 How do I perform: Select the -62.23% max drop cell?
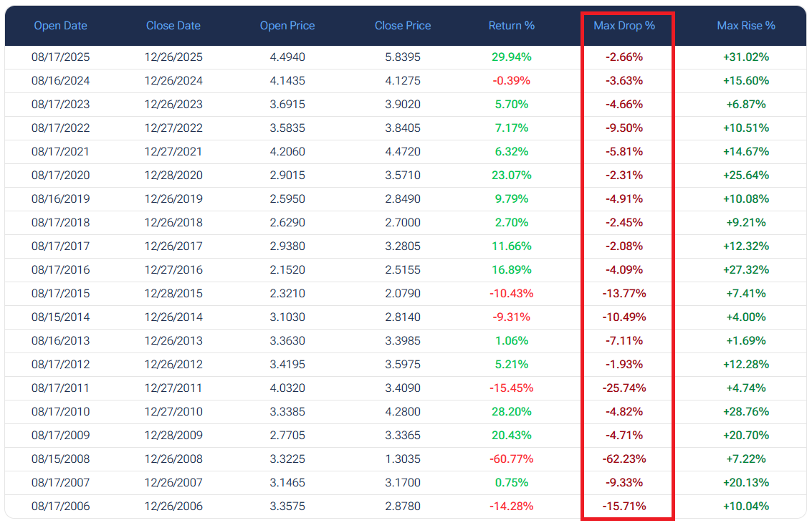pos(624,459)
